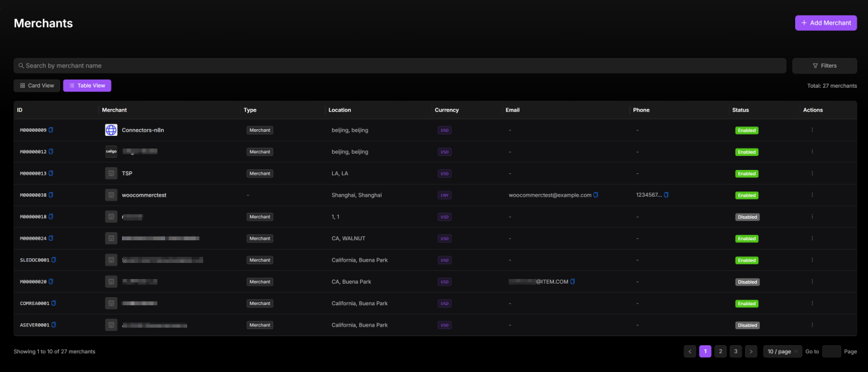Open the woocommerctest merchant name

pos(144,195)
